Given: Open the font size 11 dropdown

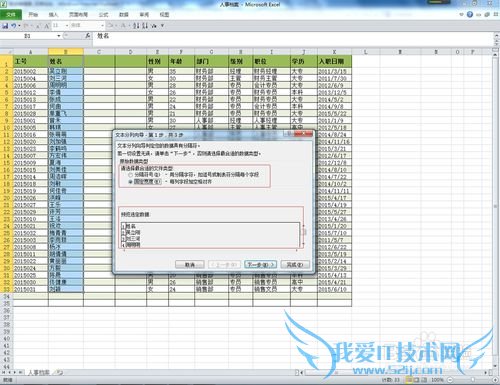Looking at the screenshot, I should tap(67, 25).
